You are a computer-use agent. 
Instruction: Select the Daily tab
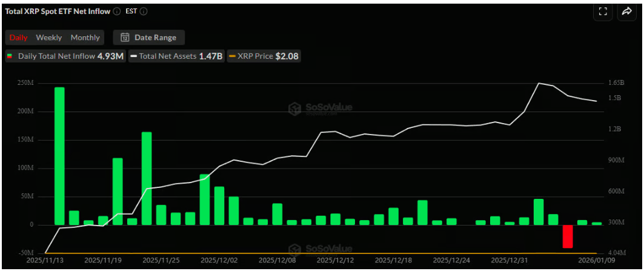tap(18, 38)
